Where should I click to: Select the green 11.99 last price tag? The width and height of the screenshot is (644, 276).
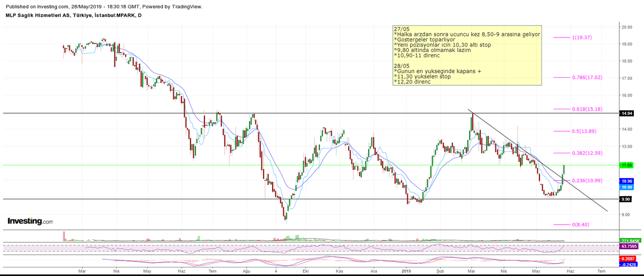click(x=626, y=165)
